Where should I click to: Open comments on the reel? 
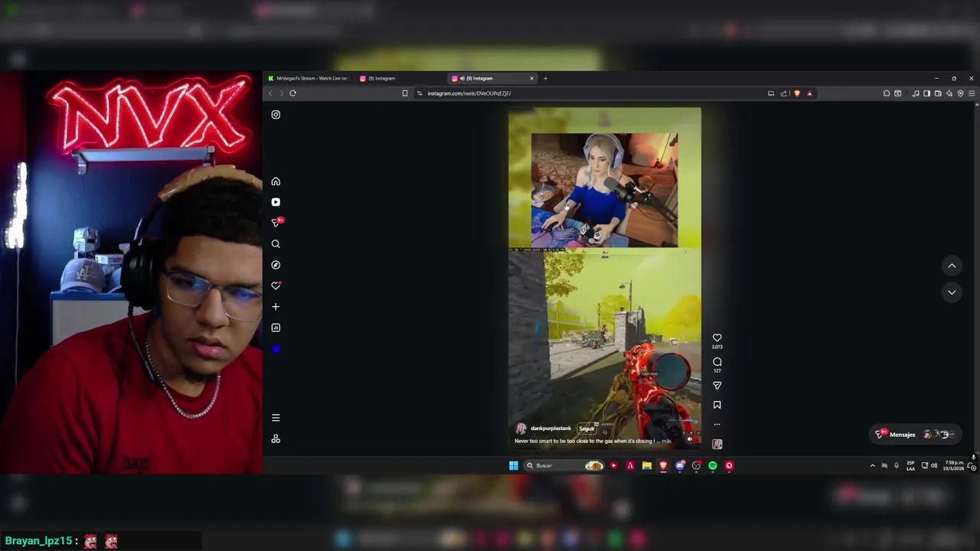coord(717,362)
